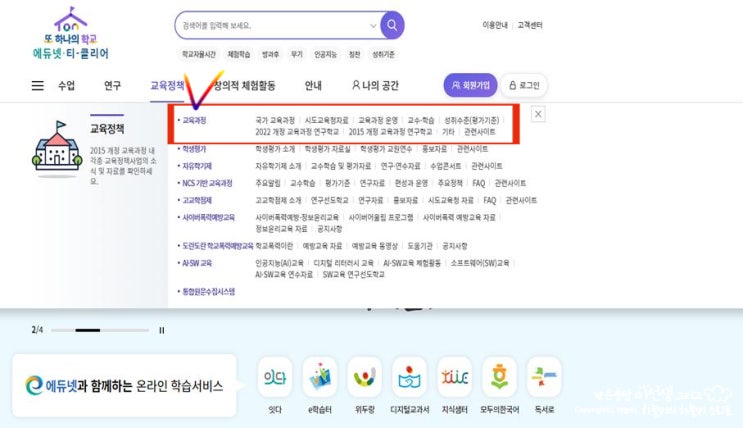Select the 교육정책 main menu
Screen dimensions: 743x428
tap(167, 85)
